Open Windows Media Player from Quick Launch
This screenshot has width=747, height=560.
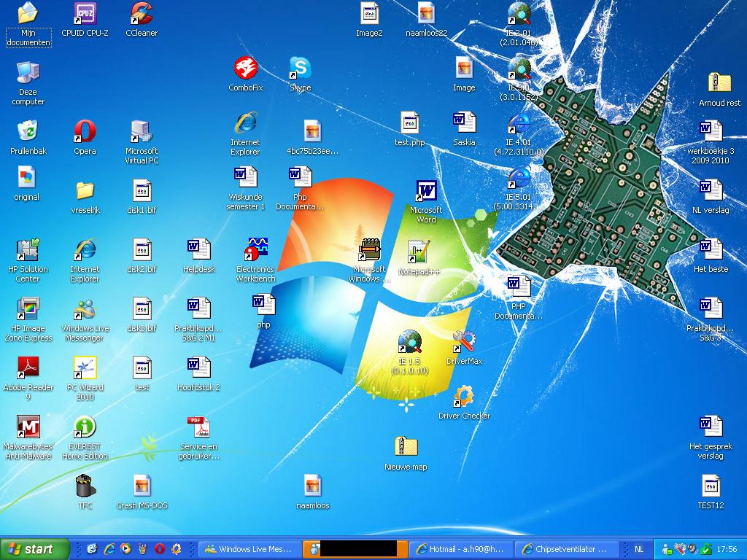point(125,549)
